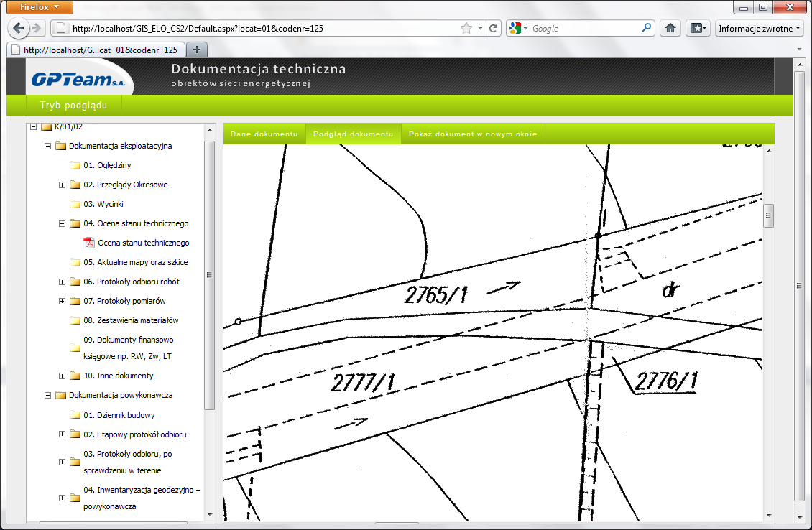
Task: Open the browser home page icon
Action: point(670,29)
